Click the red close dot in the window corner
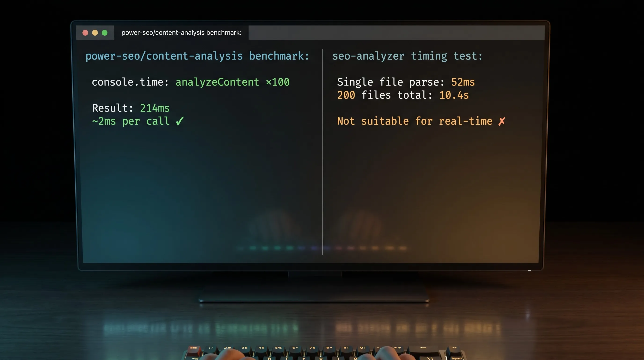The image size is (644, 360). [85, 33]
